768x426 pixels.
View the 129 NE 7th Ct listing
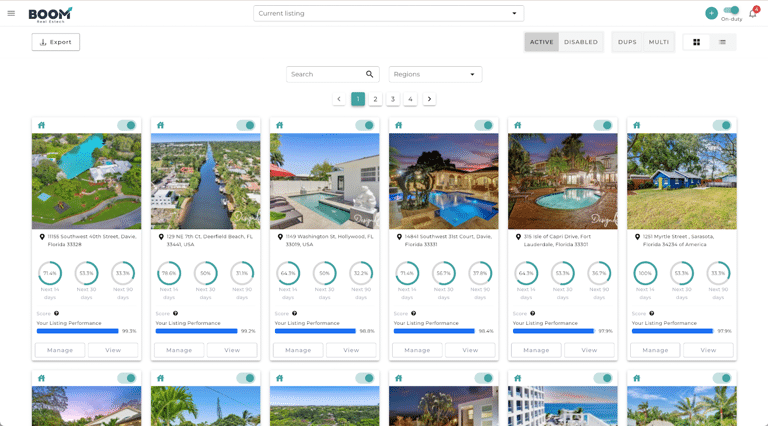tap(232, 350)
